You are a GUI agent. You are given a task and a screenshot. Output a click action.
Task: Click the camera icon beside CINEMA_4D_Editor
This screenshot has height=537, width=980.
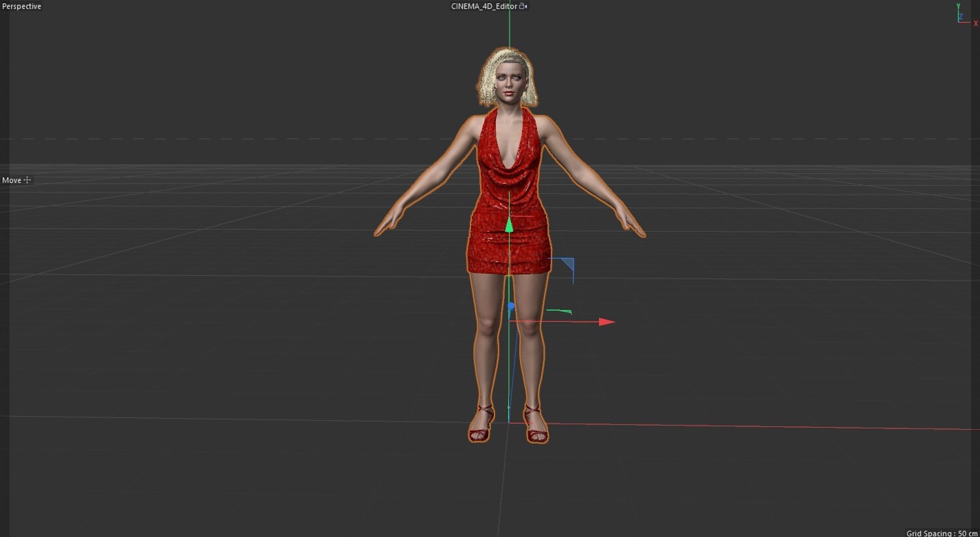[523, 7]
